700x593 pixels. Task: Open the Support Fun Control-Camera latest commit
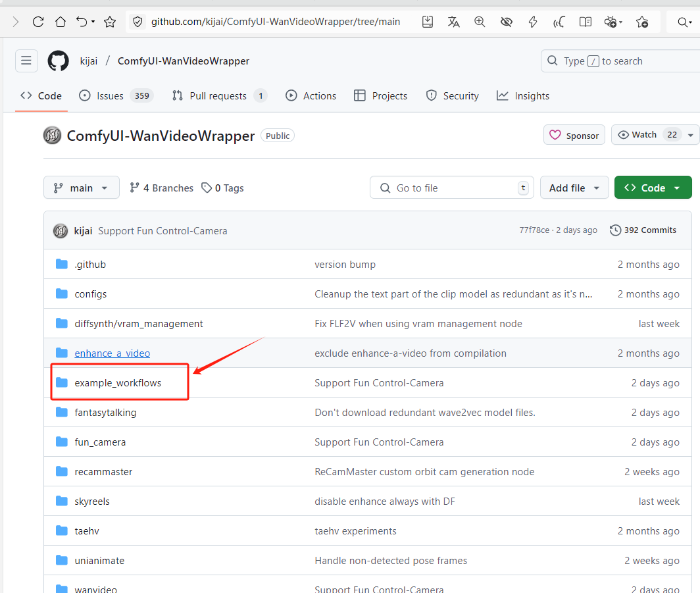tap(162, 231)
